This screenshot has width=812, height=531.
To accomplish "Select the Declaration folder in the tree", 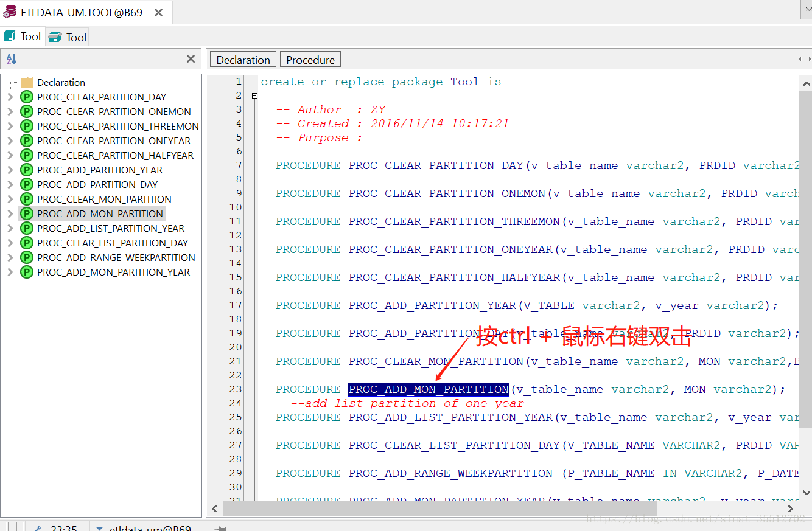I will click(x=61, y=82).
